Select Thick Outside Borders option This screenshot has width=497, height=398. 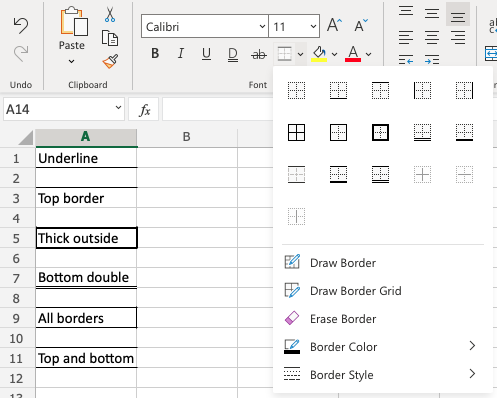(380, 132)
